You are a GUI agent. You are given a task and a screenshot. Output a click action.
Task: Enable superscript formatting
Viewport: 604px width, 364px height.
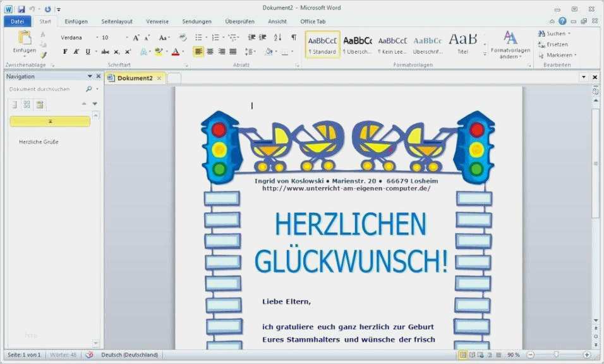tap(128, 51)
